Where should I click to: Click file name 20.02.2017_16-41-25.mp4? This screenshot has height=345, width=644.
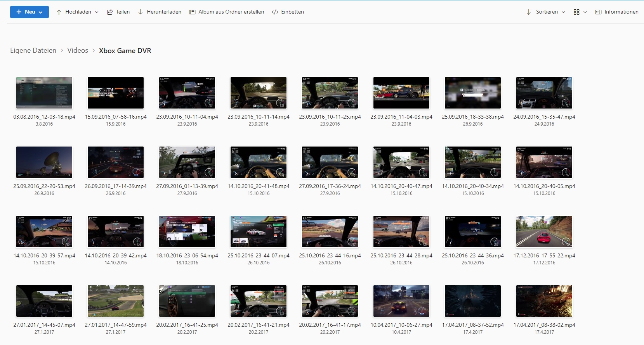point(187,325)
